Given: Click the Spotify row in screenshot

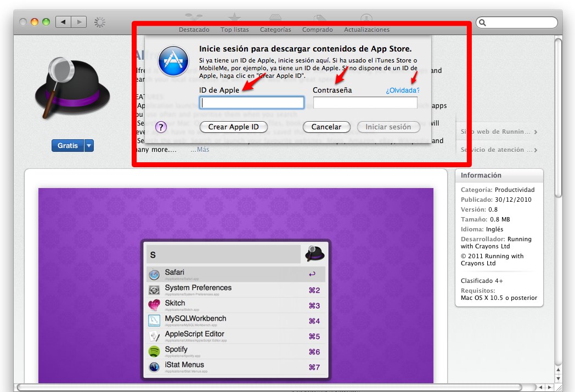Looking at the screenshot, I should tap(236, 351).
